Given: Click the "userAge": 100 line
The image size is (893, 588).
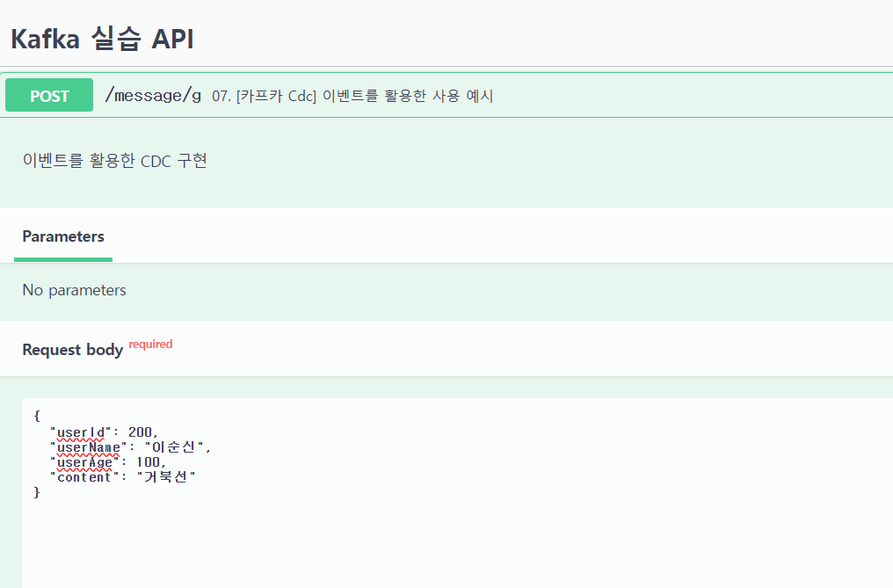Looking at the screenshot, I should coord(107,462).
